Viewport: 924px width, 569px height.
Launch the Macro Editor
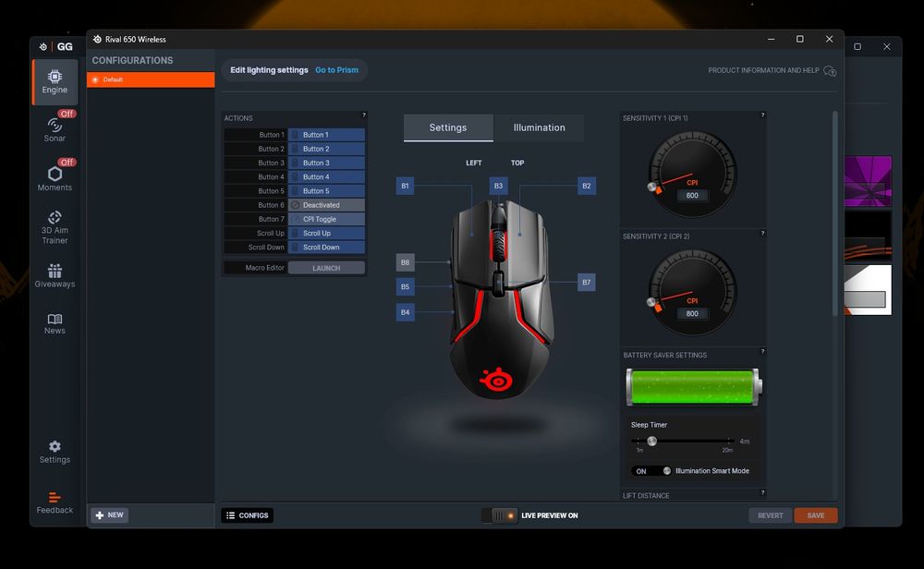[326, 268]
